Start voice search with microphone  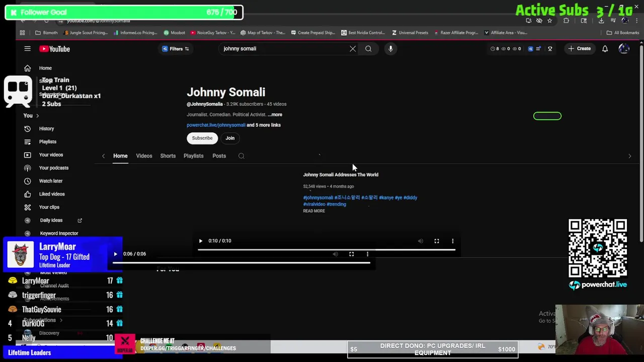click(x=390, y=49)
